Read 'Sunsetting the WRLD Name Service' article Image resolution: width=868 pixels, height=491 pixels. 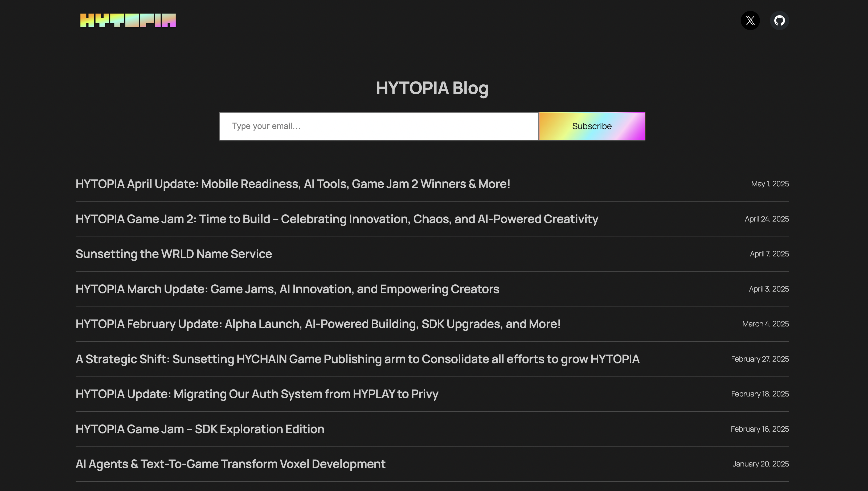173,254
